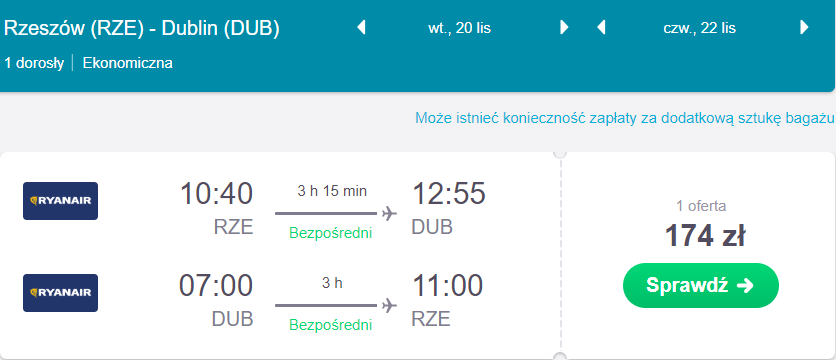Edit the Rzeszów (RZE) - Dublin (DUB) route
Image resolution: width=836 pixels, height=360 pixels.
click(x=141, y=29)
